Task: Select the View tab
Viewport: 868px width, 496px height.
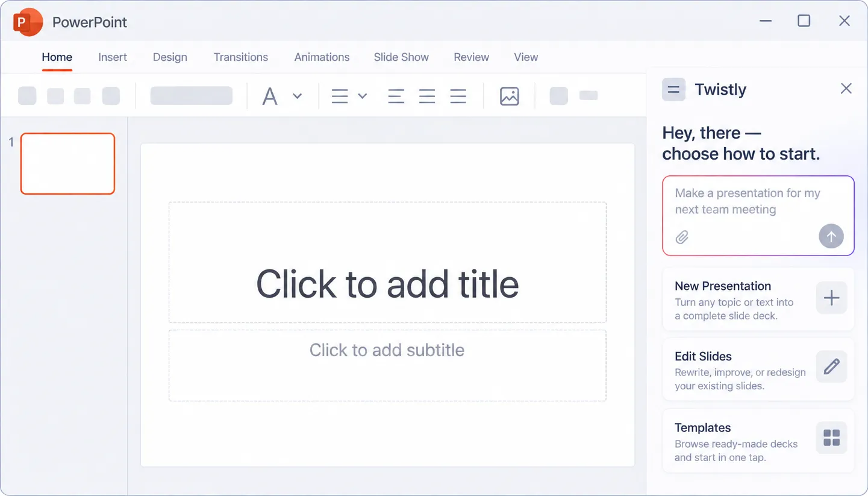Action: [x=526, y=57]
